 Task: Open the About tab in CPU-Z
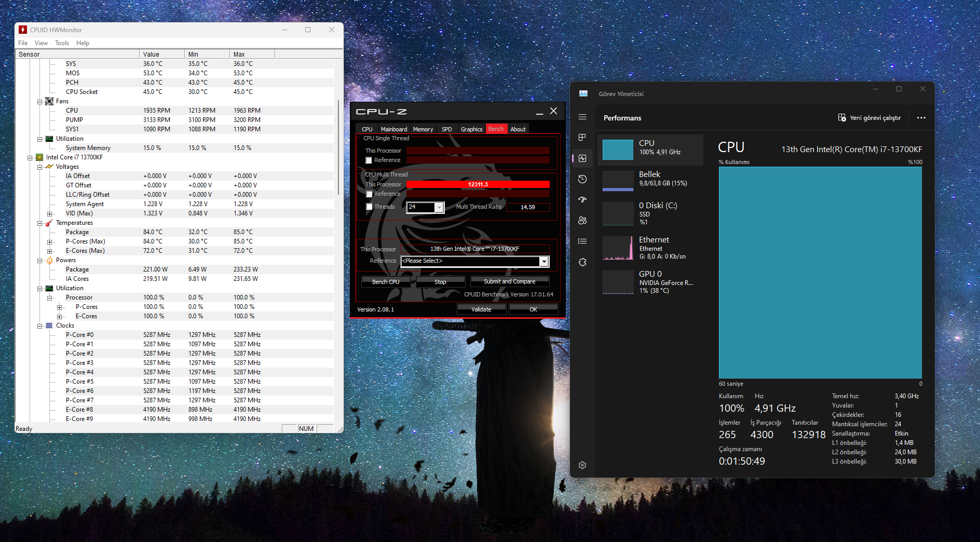[x=518, y=129]
